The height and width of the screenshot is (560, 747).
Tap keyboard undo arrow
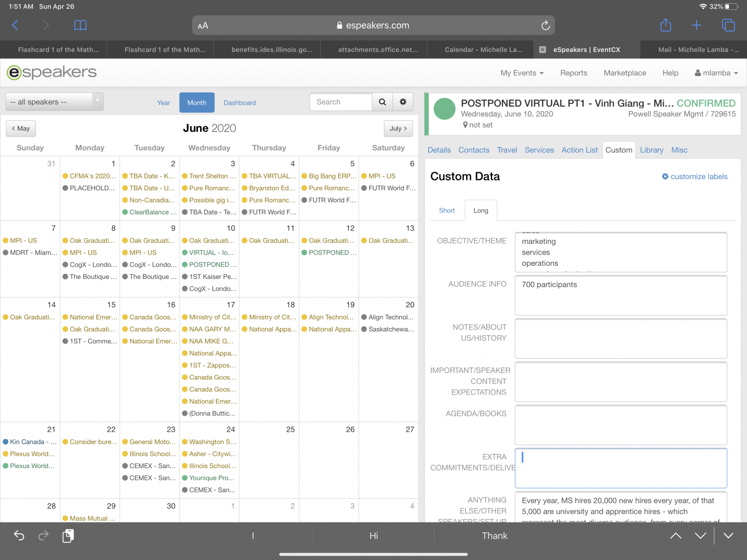point(19,536)
